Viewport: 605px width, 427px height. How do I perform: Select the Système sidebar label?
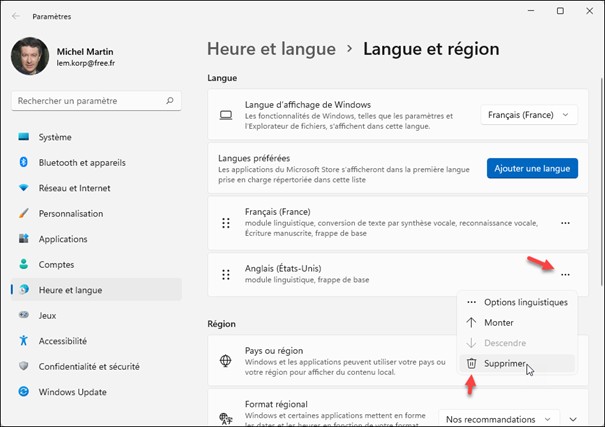coord(55,137)
